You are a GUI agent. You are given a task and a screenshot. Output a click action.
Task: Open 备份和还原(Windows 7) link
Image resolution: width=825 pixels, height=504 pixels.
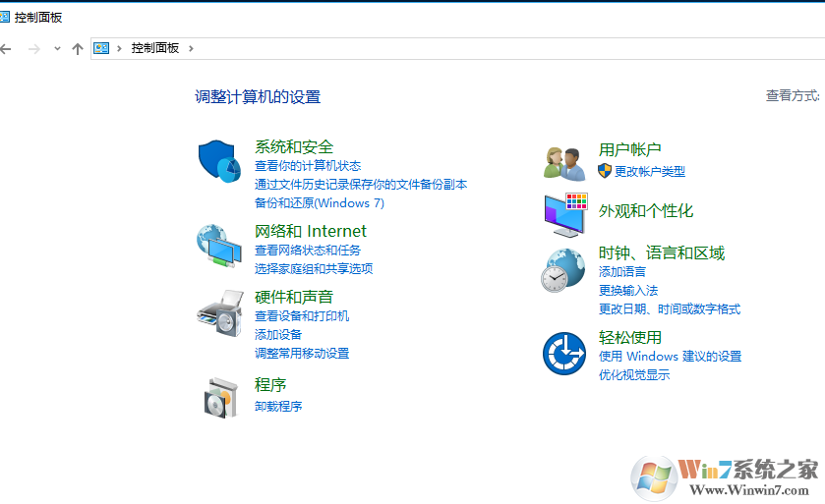(320, 202)
